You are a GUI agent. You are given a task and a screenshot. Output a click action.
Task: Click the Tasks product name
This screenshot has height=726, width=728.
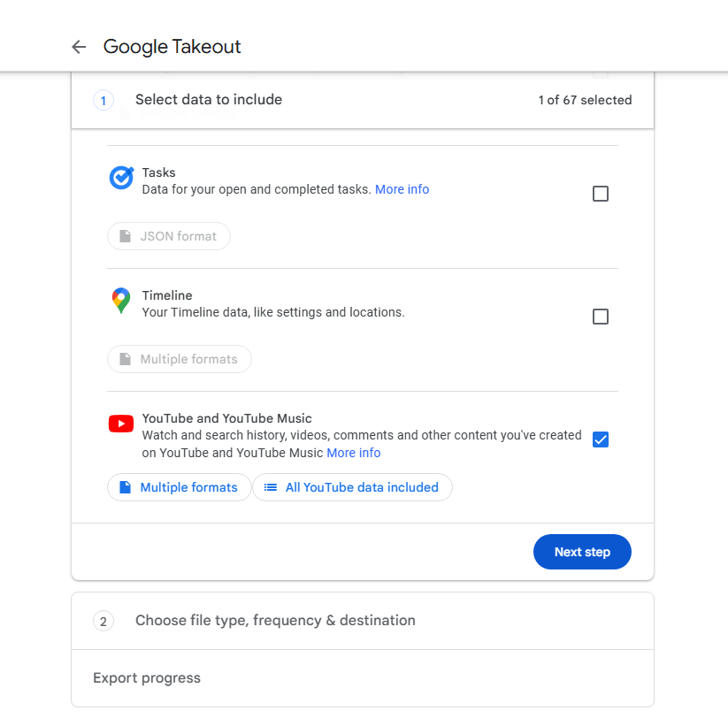pyautogui.click(x=159, y=172)
